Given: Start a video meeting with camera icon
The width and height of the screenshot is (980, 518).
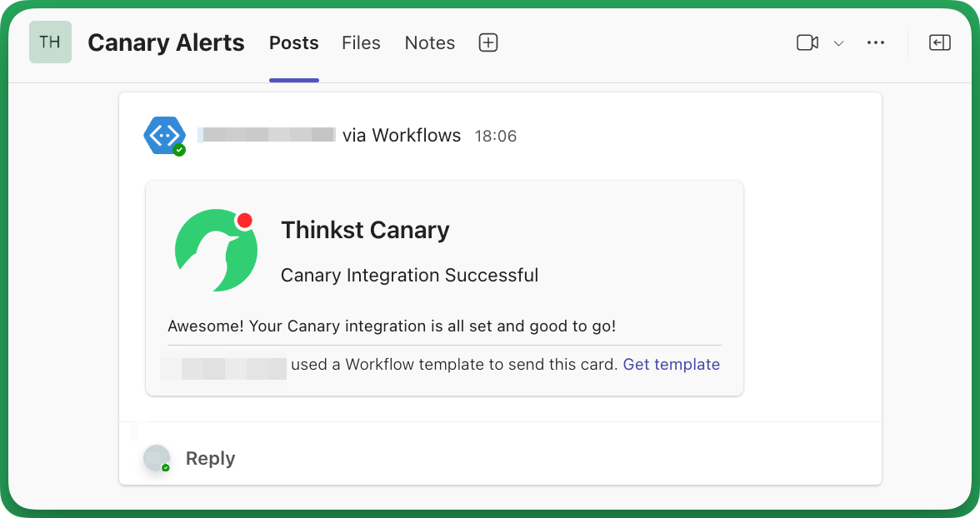Looking at the screenshot, I should tap(807, 42).
